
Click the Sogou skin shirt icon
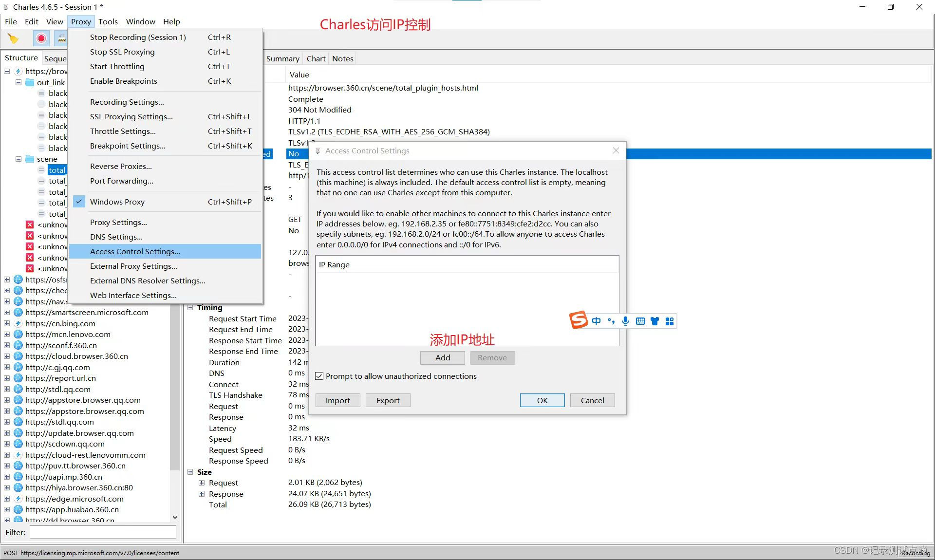pyautogui.click(x=655, y=321)
